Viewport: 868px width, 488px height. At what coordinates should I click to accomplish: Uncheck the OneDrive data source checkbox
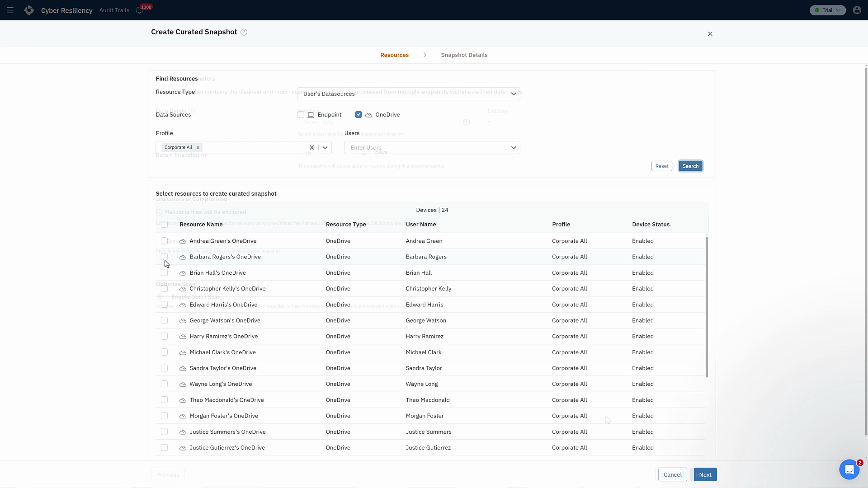click(359, 115)
